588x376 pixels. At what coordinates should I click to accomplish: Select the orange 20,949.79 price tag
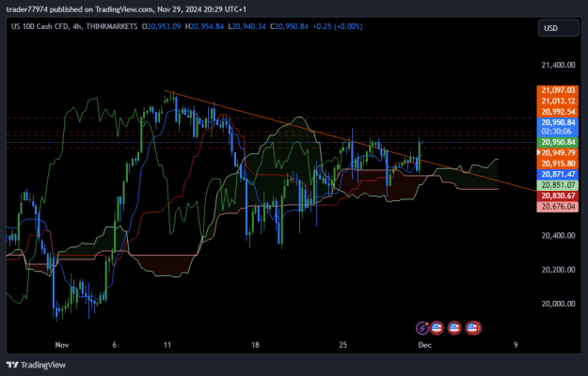[558, 152]
